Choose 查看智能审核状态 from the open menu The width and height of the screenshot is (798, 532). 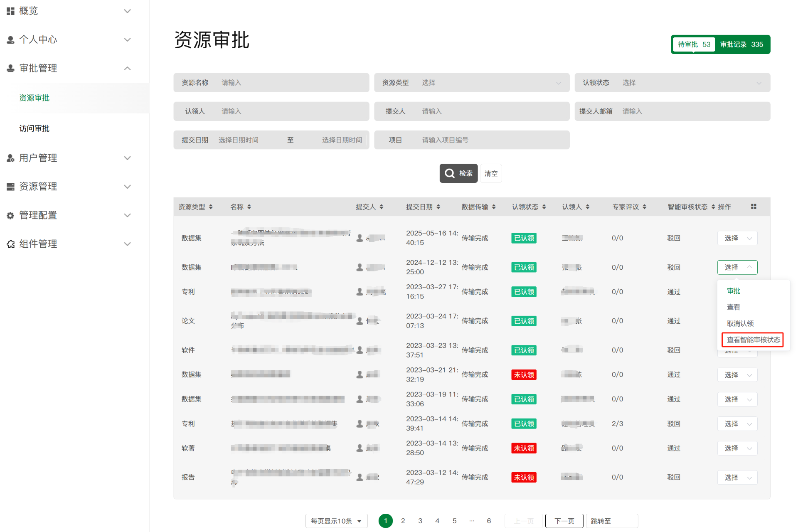point(753,340)
